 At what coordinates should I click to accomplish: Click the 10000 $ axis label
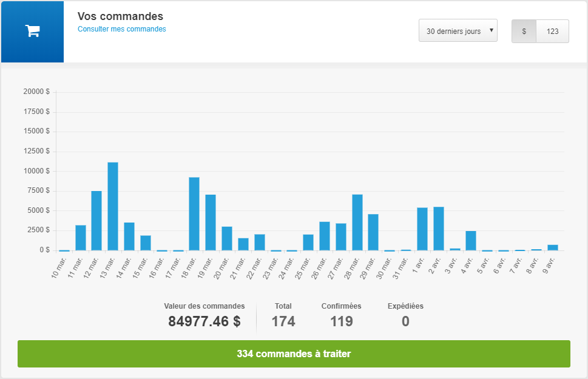coord(36,171)
